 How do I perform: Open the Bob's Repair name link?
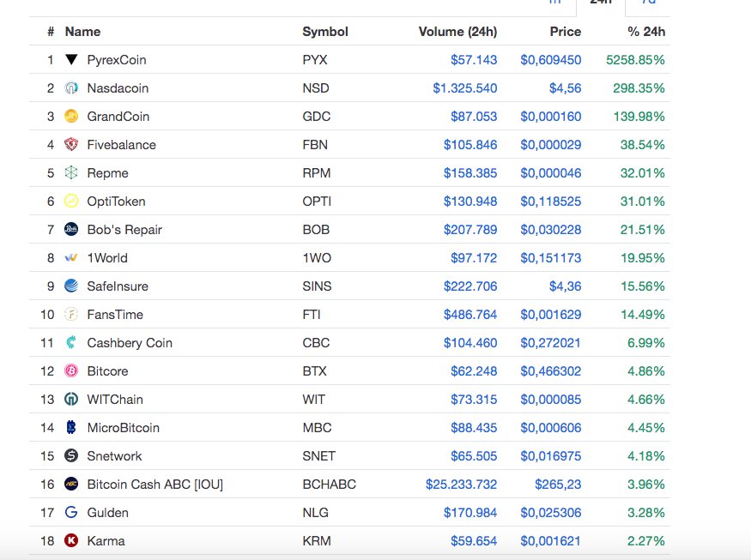124,230
